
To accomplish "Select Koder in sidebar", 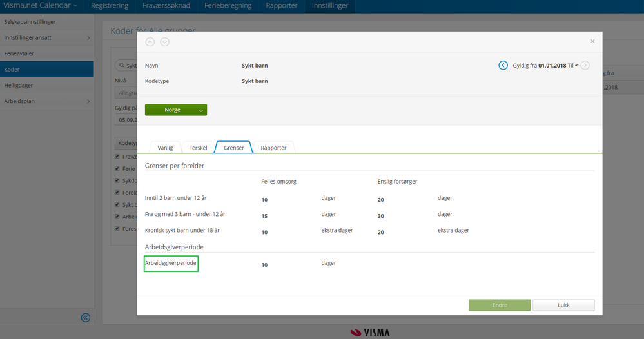I will 47,70.
